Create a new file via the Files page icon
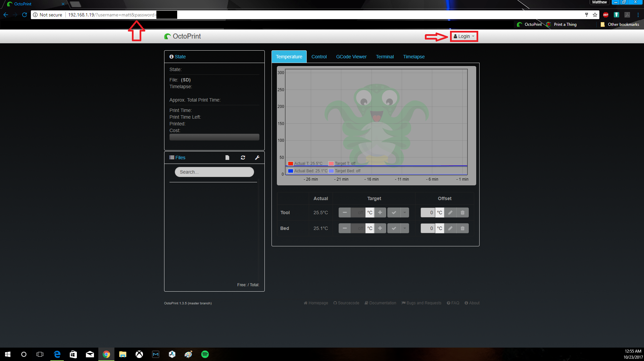The height and width of the screenshot is (361, 644). click(x=227, y=158)
